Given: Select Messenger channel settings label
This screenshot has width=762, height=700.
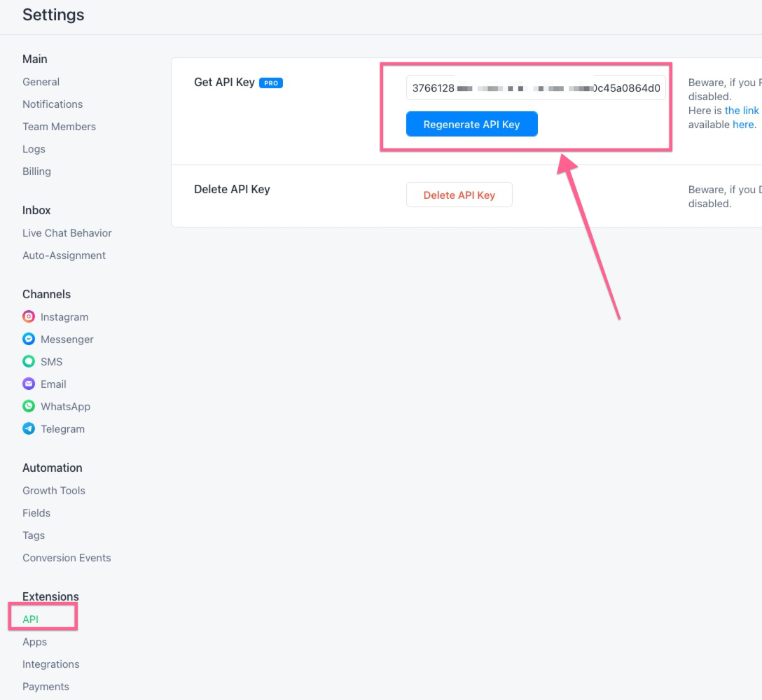Looking at the screenshot, I should pos(67,339).
